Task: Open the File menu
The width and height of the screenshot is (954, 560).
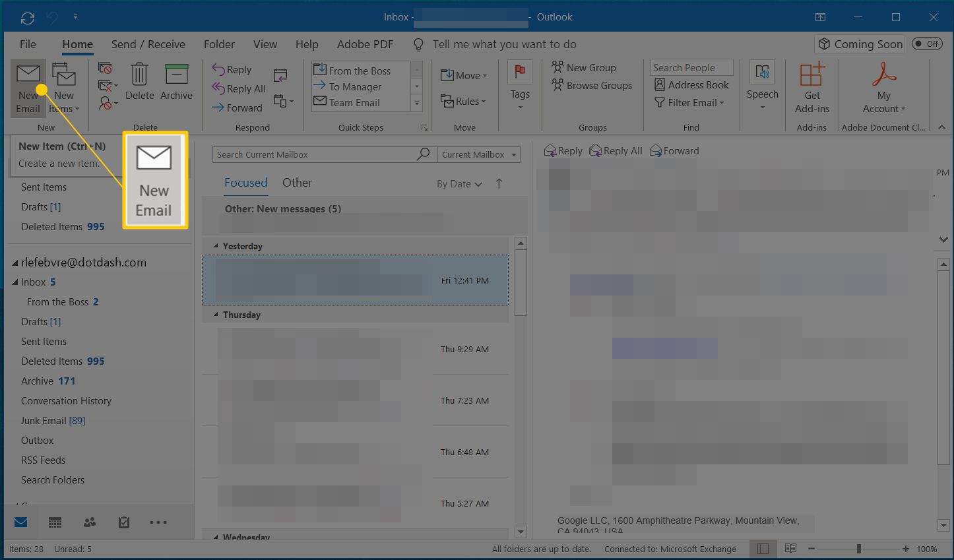Action: click(x=28, y=44)
